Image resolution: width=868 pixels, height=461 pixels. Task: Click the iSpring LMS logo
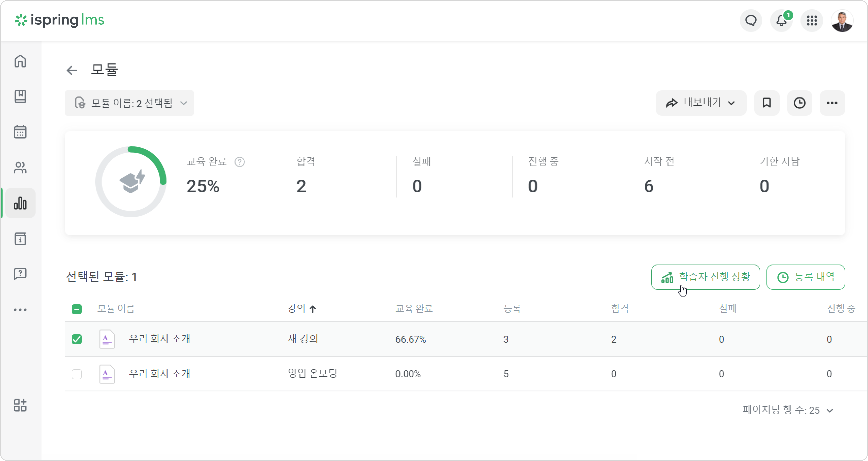(x=59, y=20)
